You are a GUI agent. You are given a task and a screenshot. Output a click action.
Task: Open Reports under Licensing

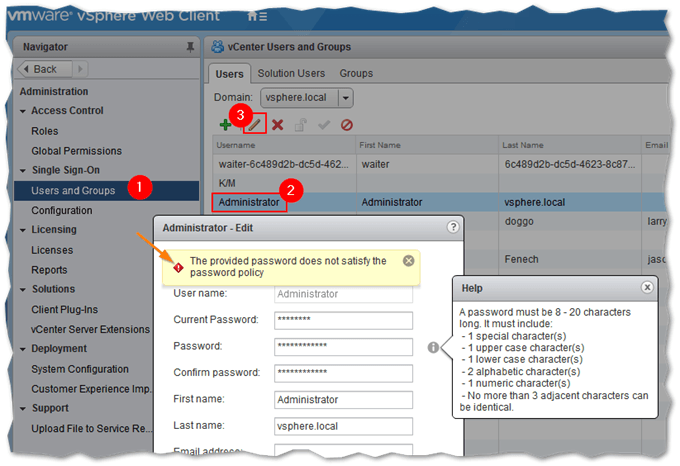49,270
